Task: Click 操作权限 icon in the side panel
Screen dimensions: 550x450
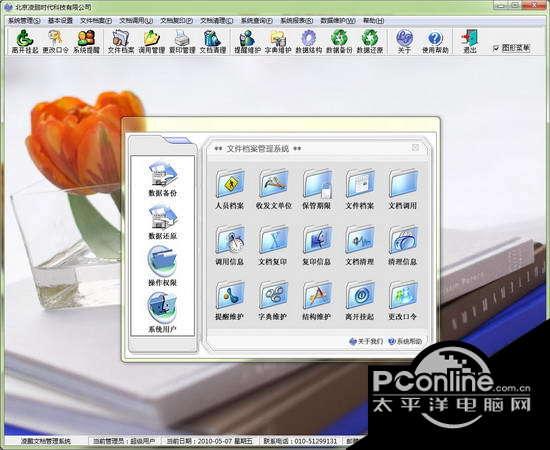Action: [162, 266]
